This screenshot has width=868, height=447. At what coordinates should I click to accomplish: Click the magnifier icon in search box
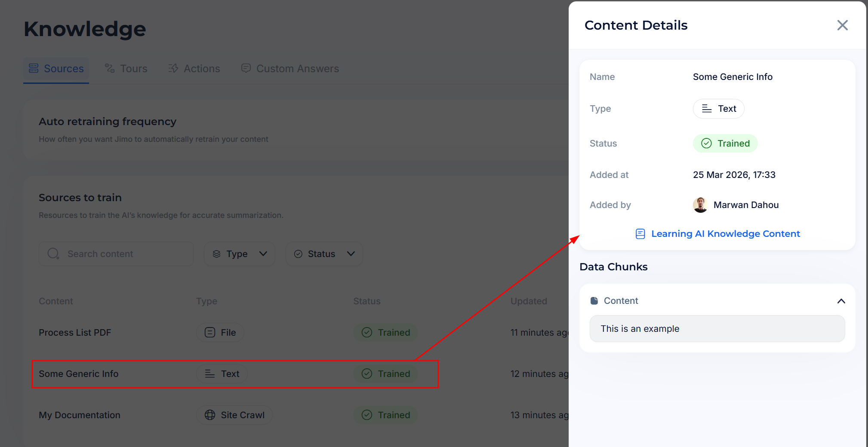(x=53, y=254)
